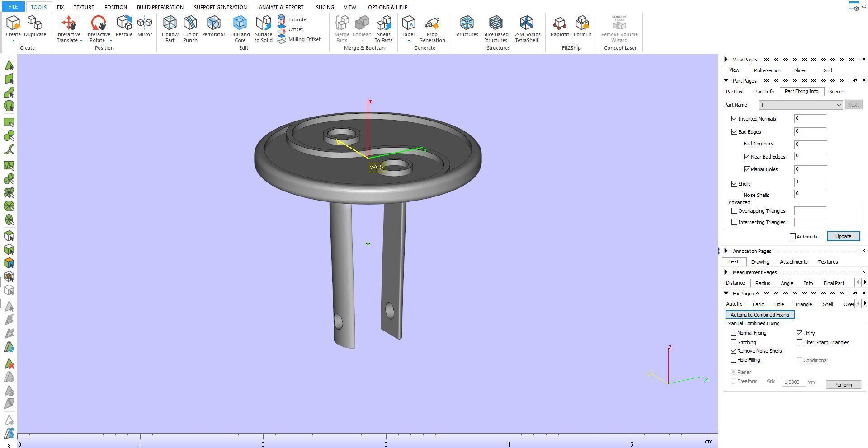
Task: Switch to the FIX ribbon tab
Action: tap(60, 7)
